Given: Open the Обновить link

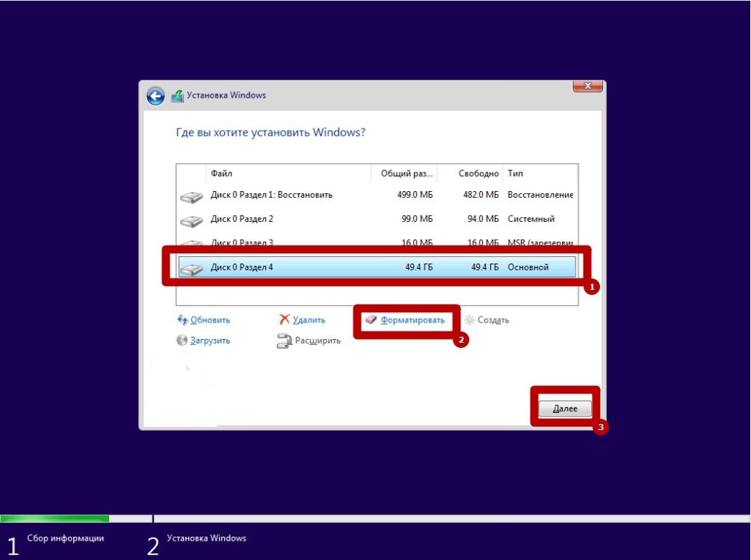Looking at the screenshot, I should (211, 320).
